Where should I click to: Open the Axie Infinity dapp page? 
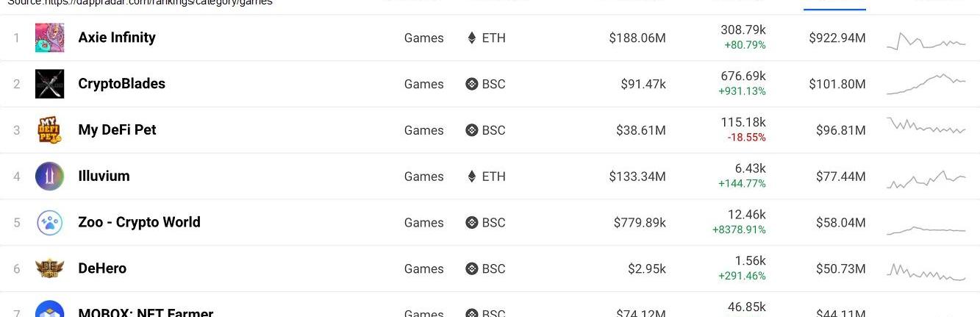pyautogui.click(x=117, y=38)
